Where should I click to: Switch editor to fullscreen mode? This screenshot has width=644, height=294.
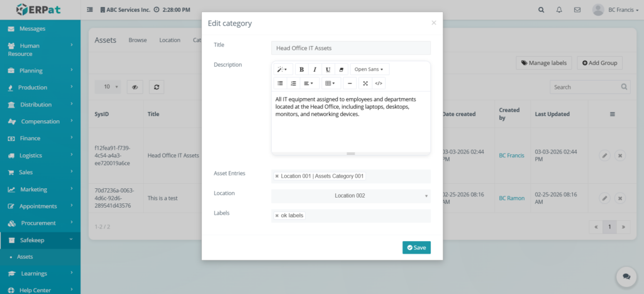[365, 83]
